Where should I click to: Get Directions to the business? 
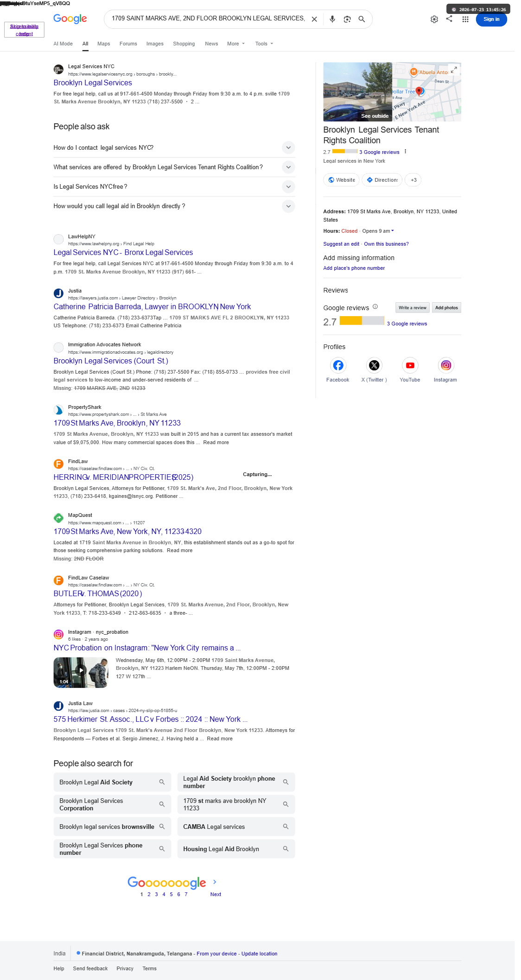382,180
